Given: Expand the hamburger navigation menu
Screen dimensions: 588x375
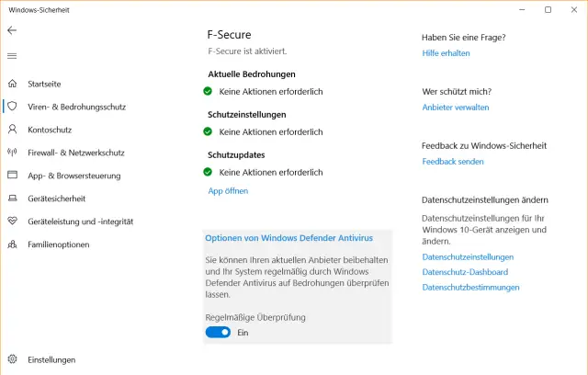Looking at the screenshot, I should 12,56.
